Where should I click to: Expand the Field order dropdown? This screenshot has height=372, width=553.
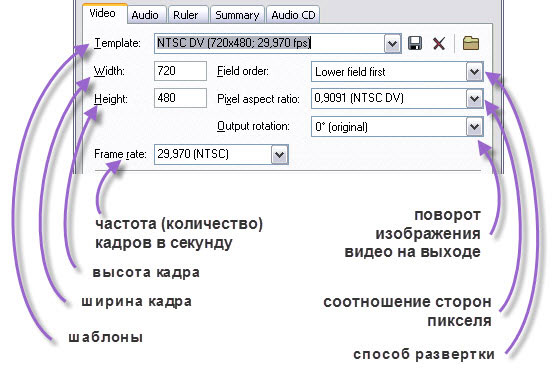point(474,72)
